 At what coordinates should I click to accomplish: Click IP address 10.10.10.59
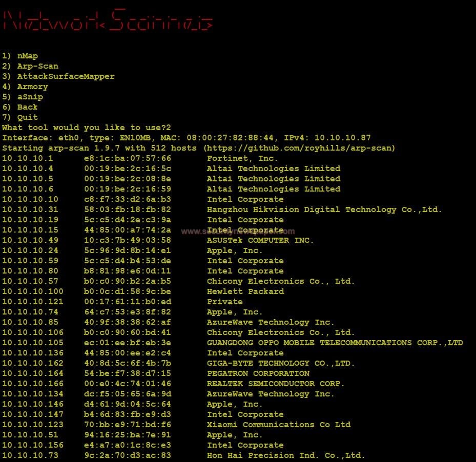point(30,261)
